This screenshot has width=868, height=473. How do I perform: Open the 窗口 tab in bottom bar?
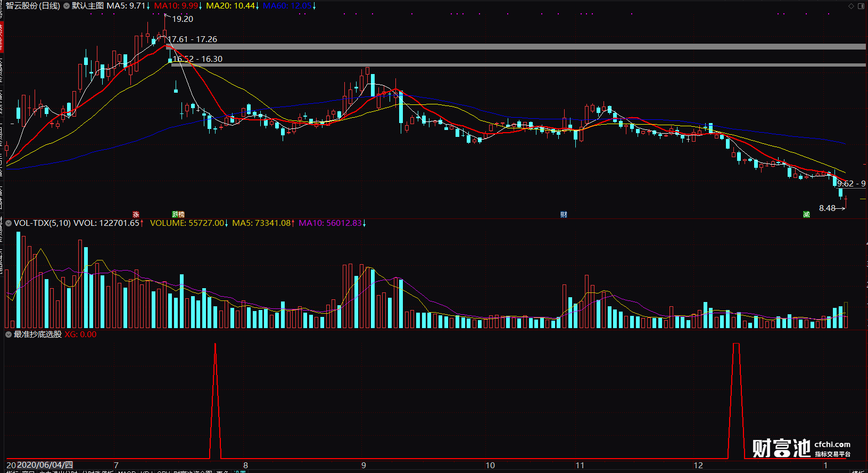28,472
